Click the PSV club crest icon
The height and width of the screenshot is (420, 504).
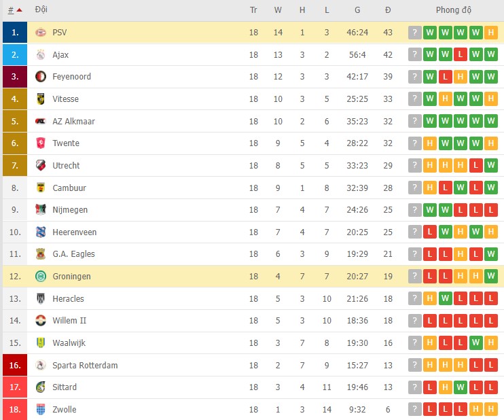[41, 33]
